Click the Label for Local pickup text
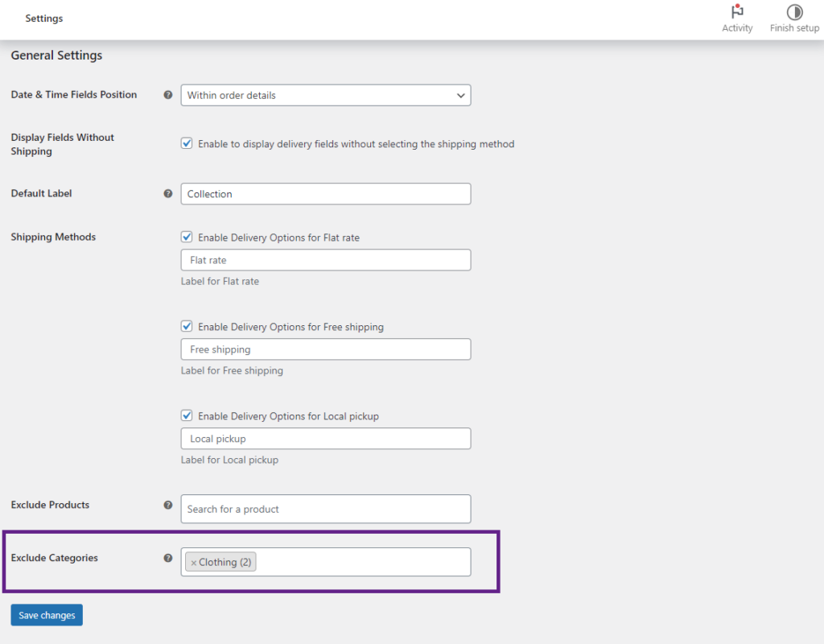This screenshot has height=644, width=824. (x=229, y=460)
